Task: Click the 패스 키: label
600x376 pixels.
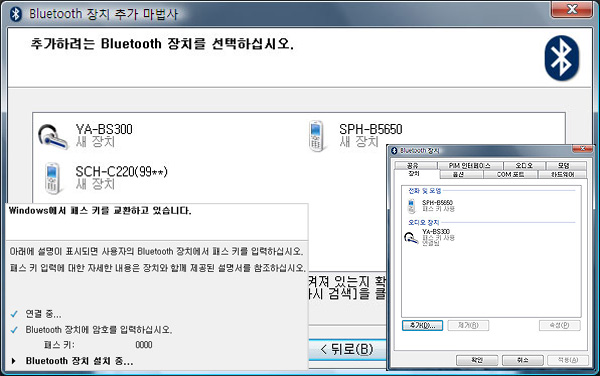Action: 59,345
